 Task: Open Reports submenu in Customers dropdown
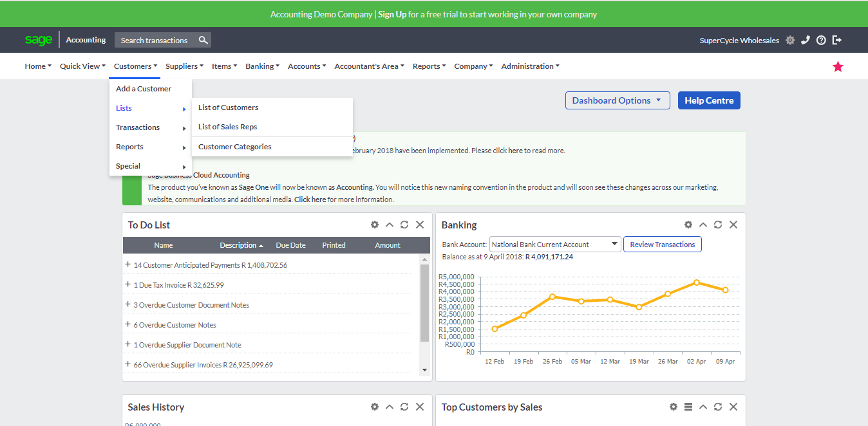click(151, 147)
